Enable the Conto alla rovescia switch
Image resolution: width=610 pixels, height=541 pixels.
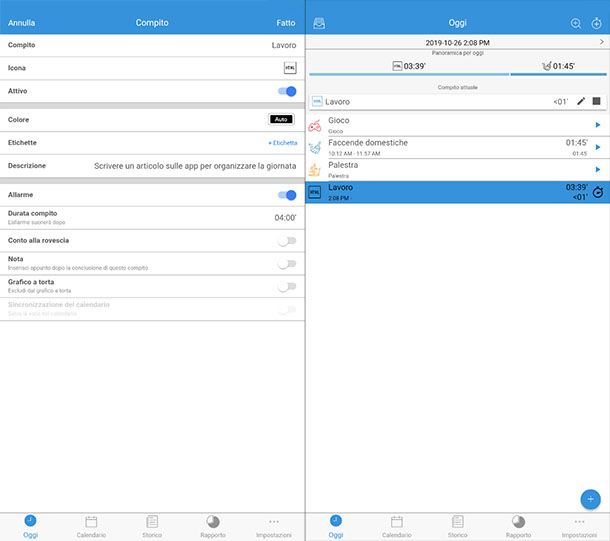[287, 241]
